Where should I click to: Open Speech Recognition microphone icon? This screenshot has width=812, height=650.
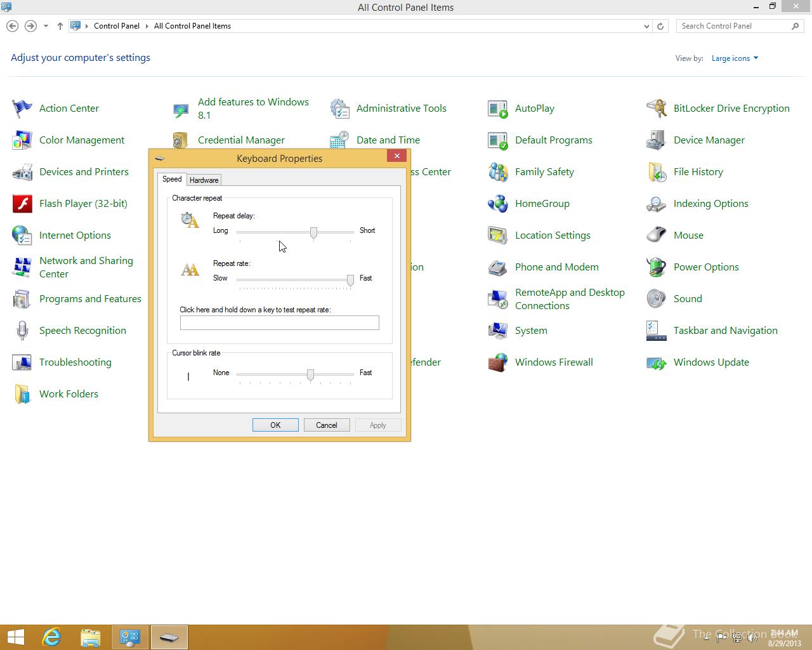coord(22,331)
